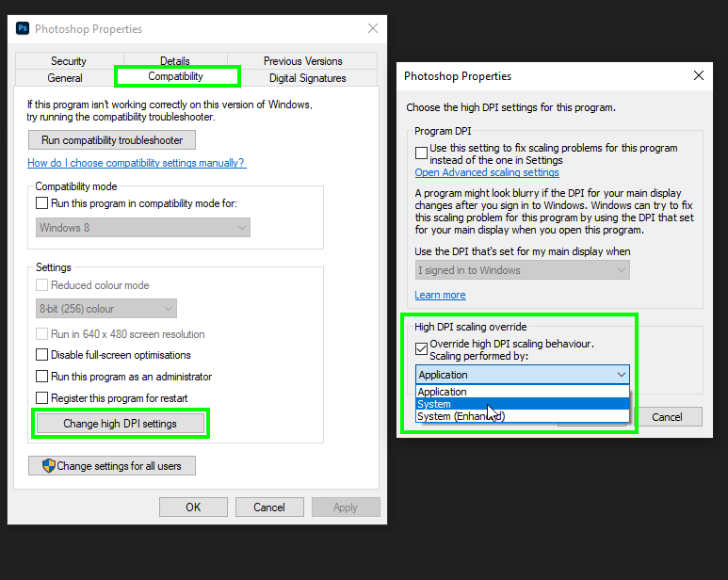
Task: Close the high DPI settings dialog
Action: (699, 75)
